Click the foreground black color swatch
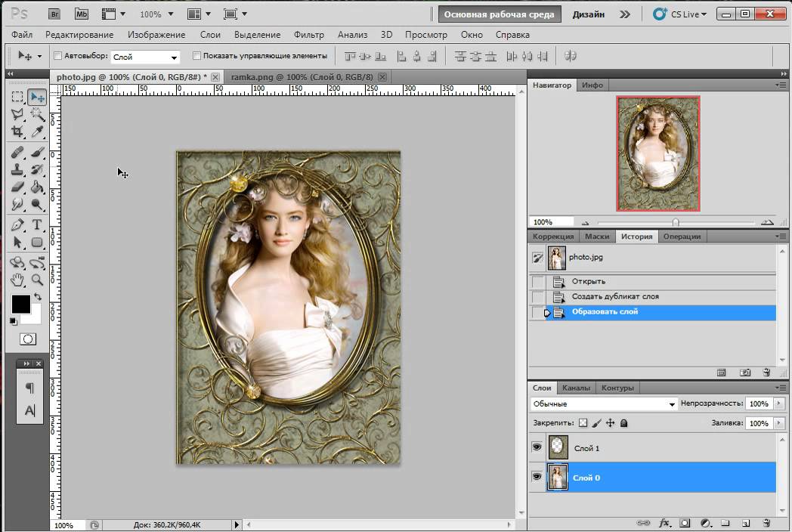The image size is (792, 532). coord(20,304)
